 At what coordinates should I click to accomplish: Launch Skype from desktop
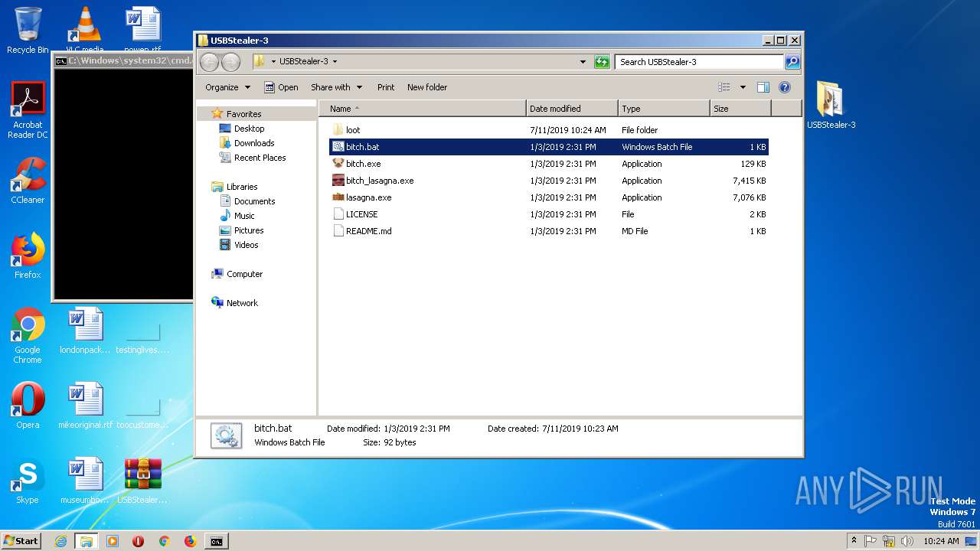[28, 481]
